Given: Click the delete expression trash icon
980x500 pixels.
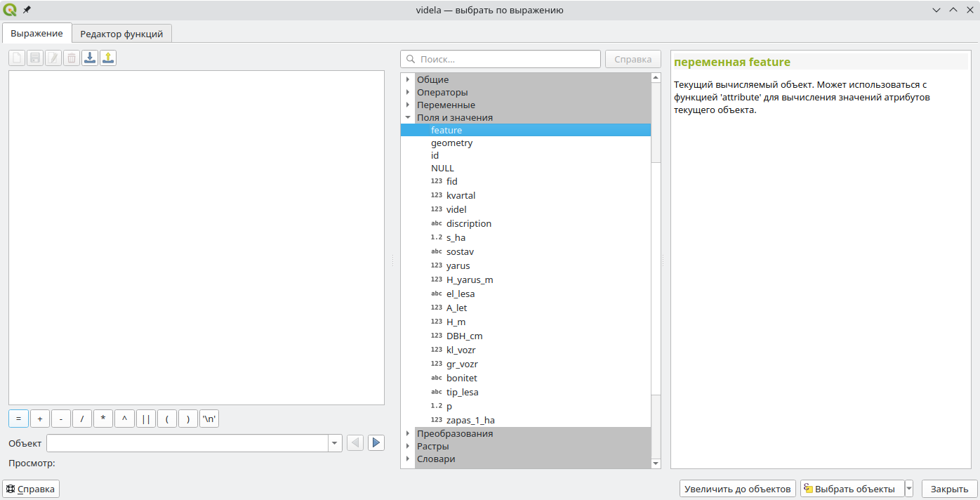Looking at the screenshot, I should 72,58.
